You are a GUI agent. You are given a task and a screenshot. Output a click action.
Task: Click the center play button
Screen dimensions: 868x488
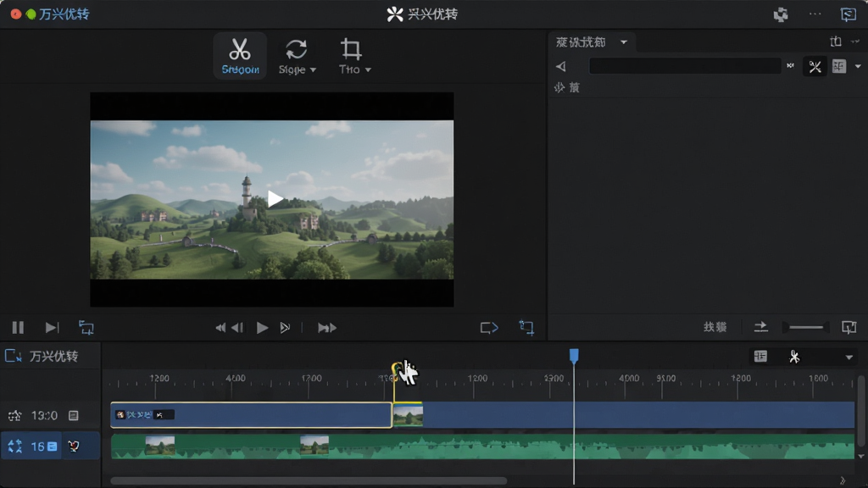click(262, 328)
